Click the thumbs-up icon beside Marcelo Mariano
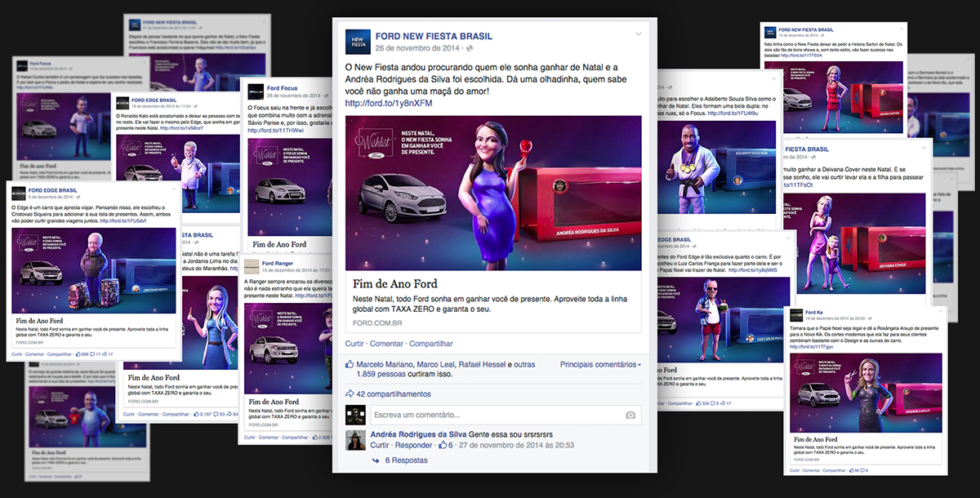This screenshot has height=498, width=980. point(350,364)
